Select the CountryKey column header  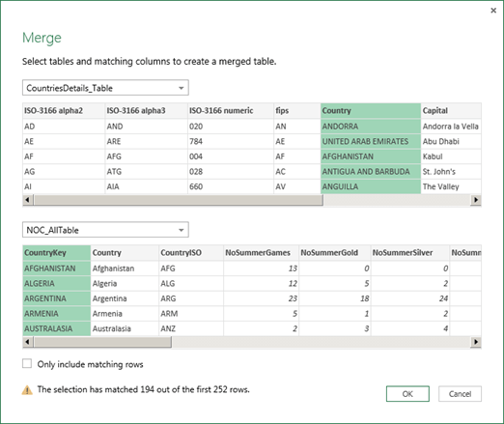(x=56, y=253)
